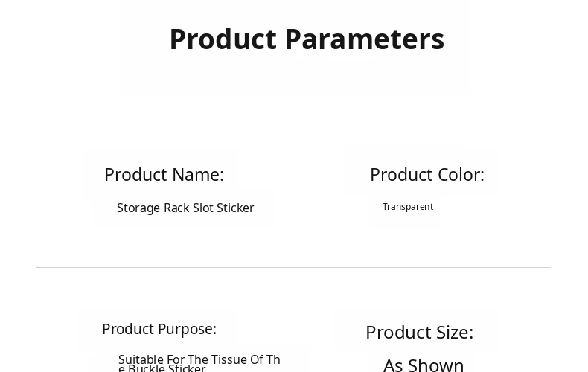
Task: Click the "Product Parameters" heading
Action: point(306,39)
